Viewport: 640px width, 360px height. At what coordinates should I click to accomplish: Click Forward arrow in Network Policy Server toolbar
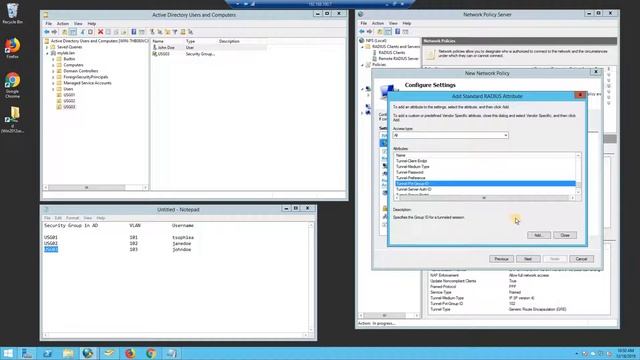click(x=369, y=31)
